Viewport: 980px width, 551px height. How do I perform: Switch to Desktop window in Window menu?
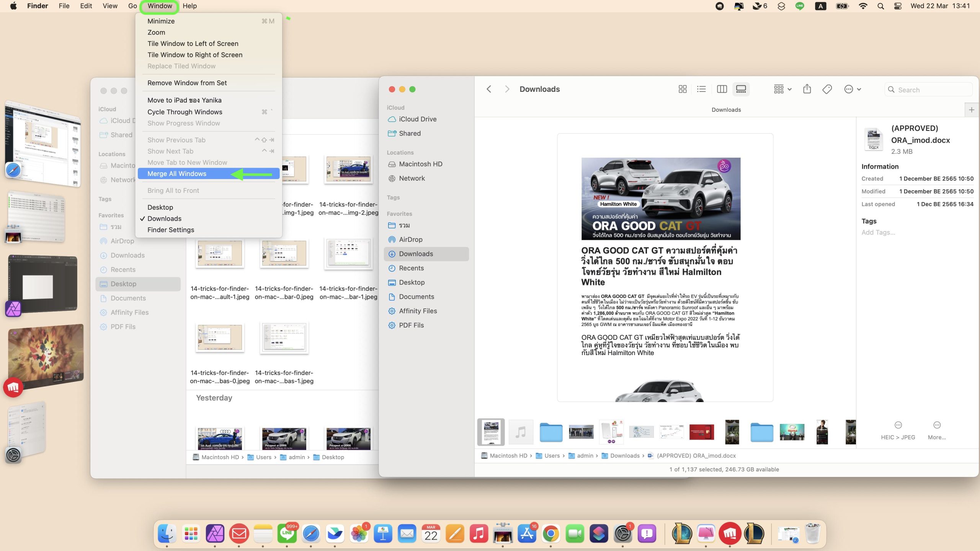click(x=160, y=207)
